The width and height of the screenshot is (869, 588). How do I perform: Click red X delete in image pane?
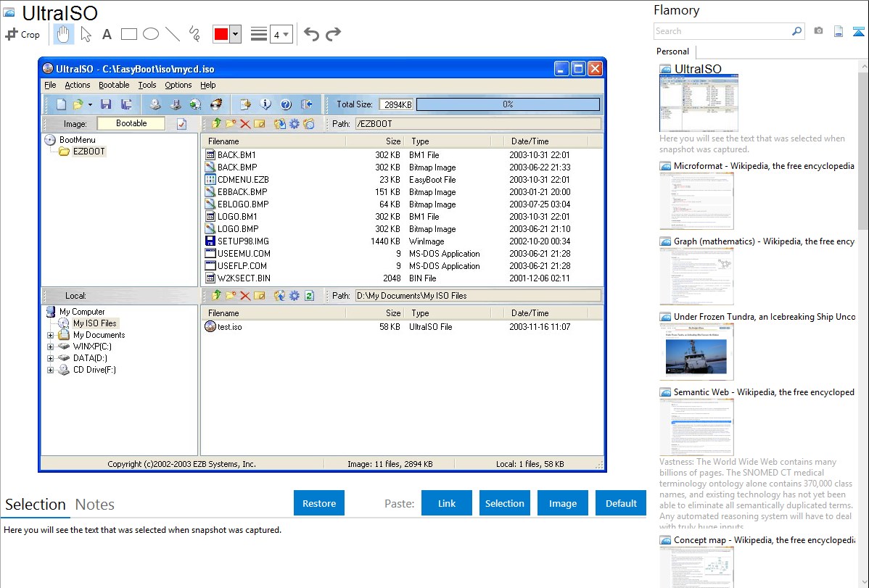coord(245,123)
